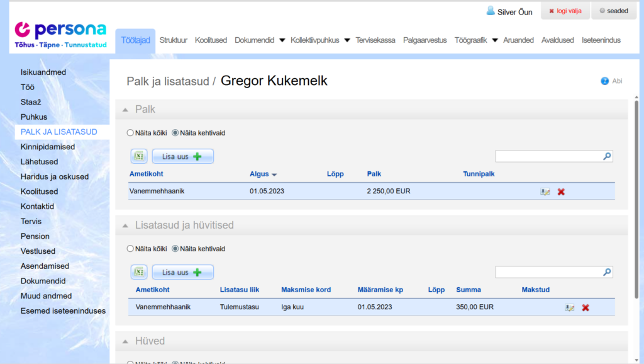Delete the Tulemustasu bonus row
Image resolution: width=644 pixels, height=364 pixels.
(x=586, y=307)
